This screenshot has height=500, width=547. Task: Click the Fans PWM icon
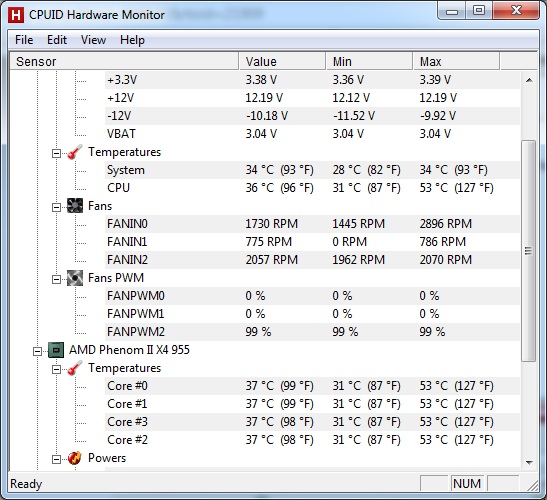75,278
